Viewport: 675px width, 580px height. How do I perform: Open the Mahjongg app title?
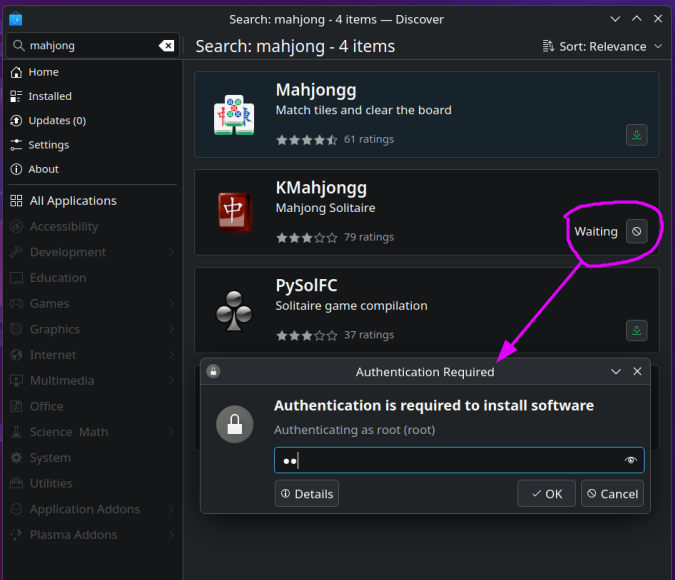pos(316,90)
